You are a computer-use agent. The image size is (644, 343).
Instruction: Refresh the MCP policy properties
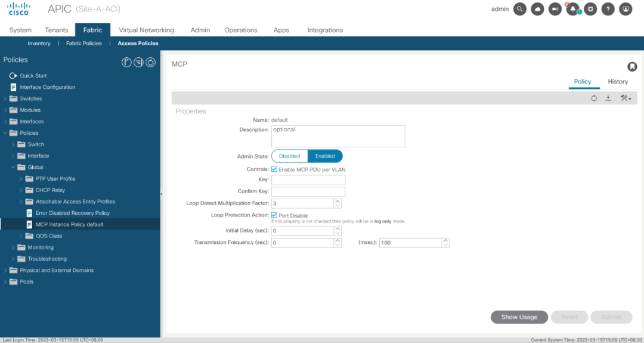click(x=594, y=98)
